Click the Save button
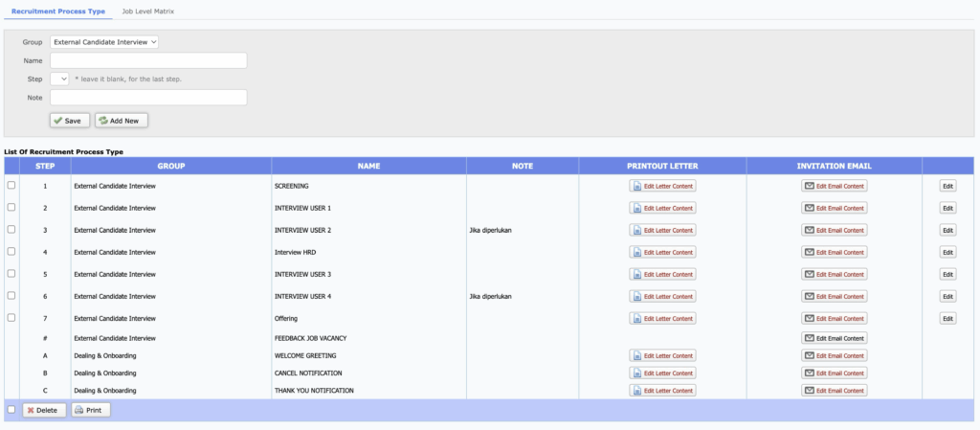 point(70,121)
